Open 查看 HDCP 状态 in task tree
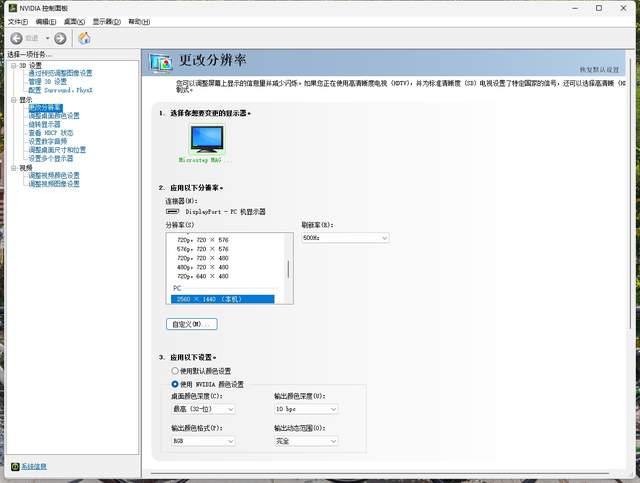This screenshot has width=640, height=483. (51, 133)
